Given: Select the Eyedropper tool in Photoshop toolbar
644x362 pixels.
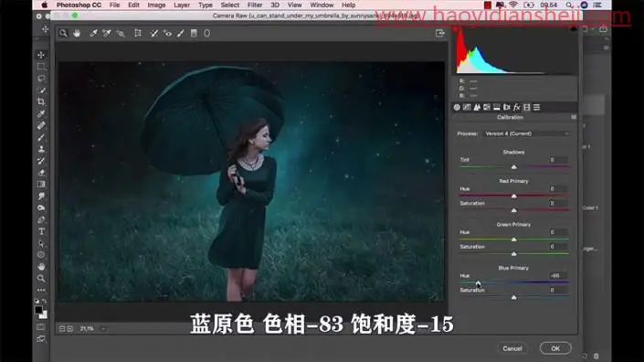Looking at the screenshot, I should tap(41, 114).
